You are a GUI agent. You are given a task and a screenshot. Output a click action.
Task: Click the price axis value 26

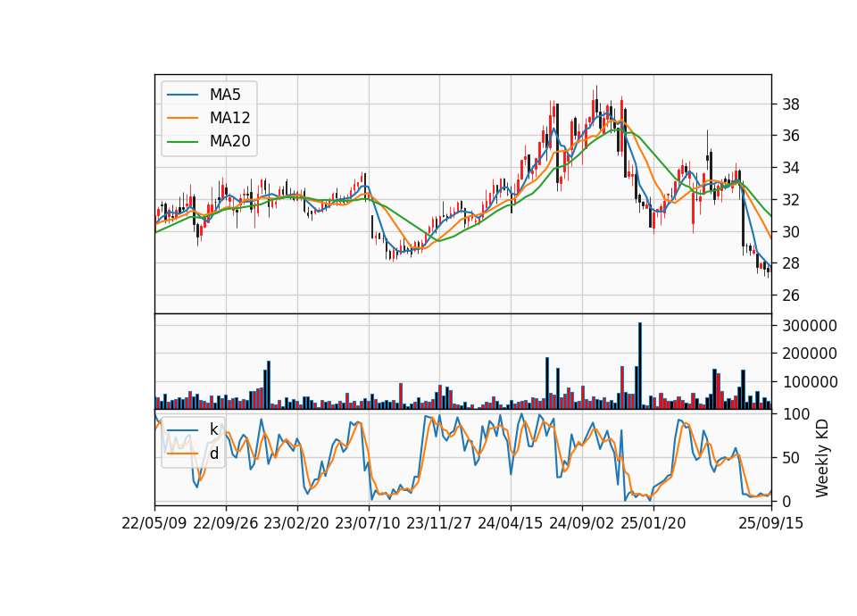pyautogui.click(x=791, y=296)
